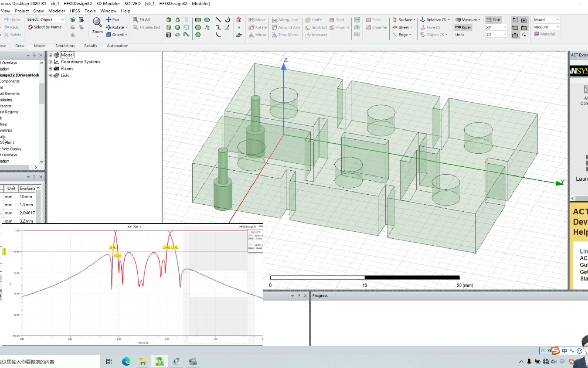Open the regular polyhedron draw tool

click(168, 35)
